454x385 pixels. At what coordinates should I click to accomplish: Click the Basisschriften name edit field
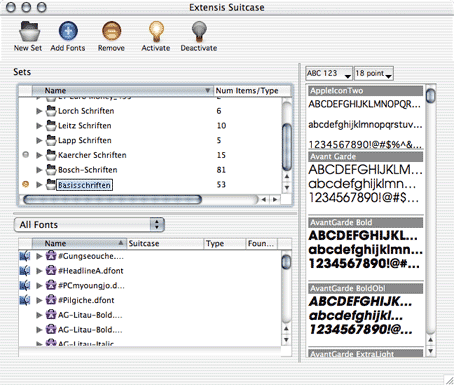84,185
